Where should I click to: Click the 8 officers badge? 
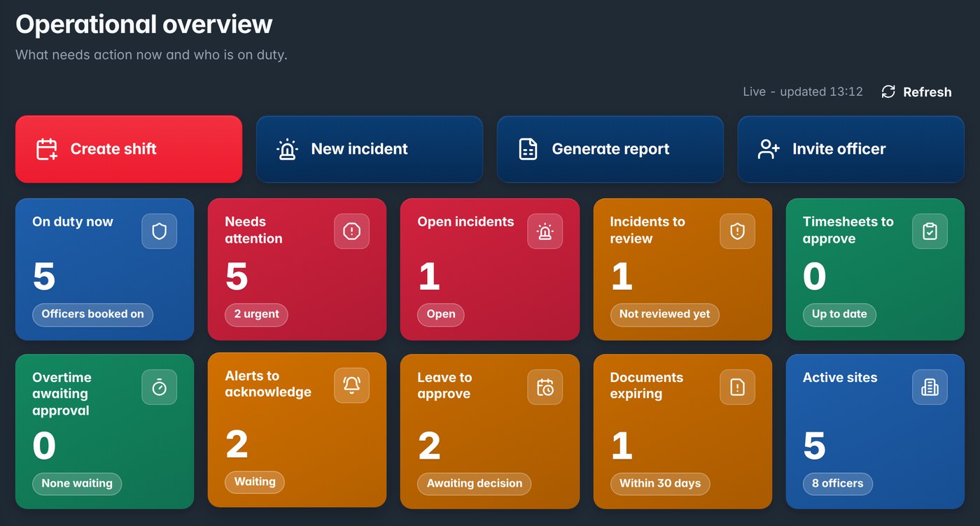tap(838, 483)
